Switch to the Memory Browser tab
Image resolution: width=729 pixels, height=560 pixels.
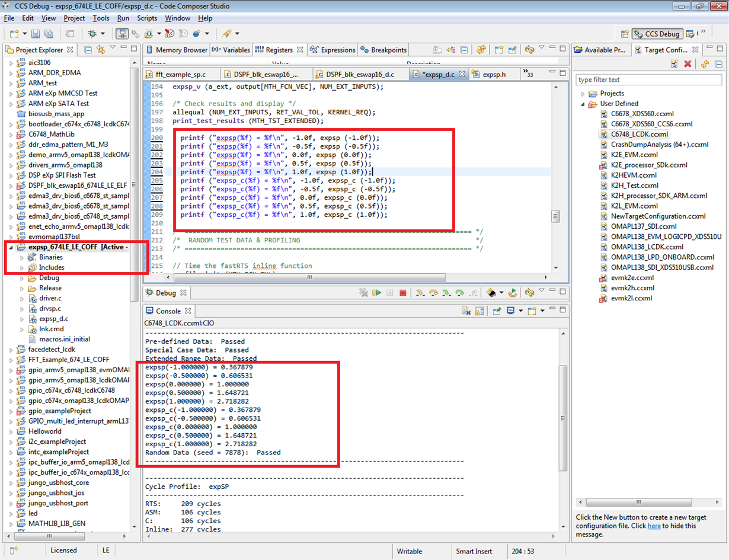175,50
